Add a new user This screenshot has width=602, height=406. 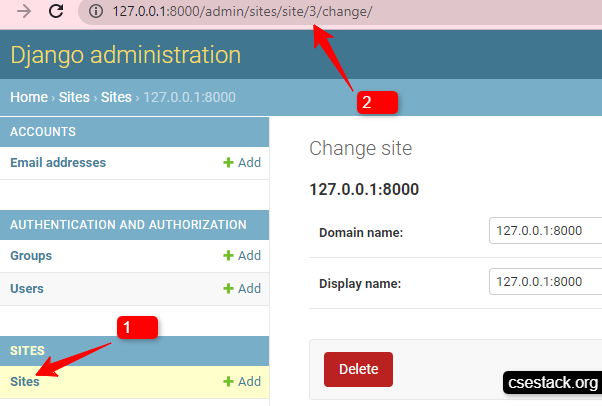coord(242,288)
